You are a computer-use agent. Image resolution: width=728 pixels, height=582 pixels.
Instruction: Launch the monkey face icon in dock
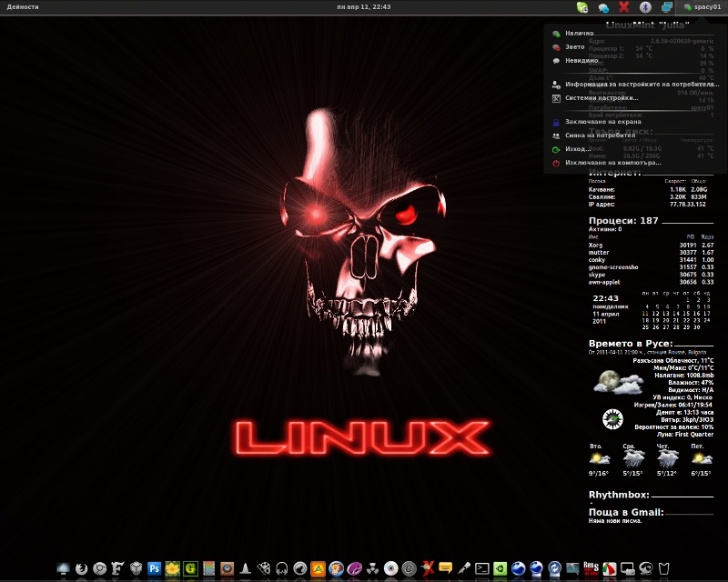click(x=336, y=568)
